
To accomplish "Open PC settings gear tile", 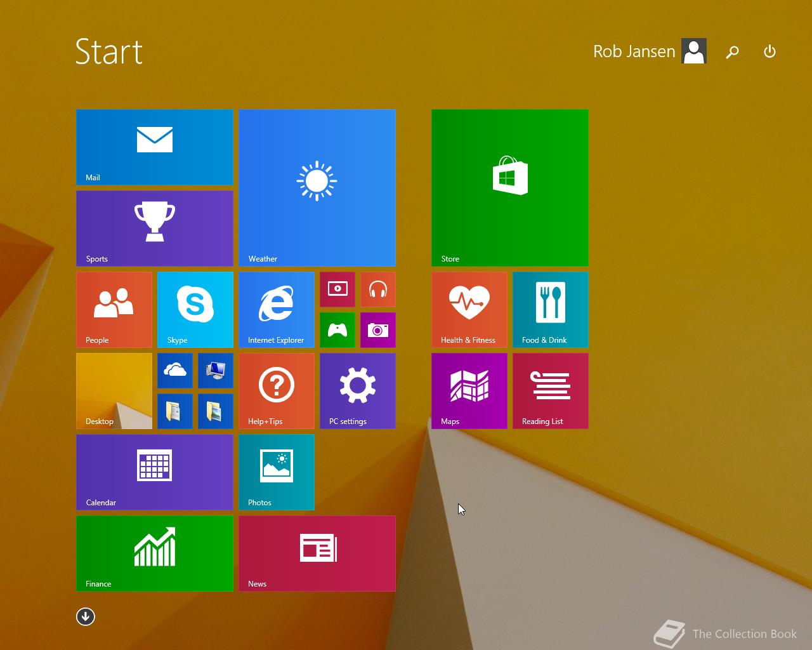I will point(358,391).
